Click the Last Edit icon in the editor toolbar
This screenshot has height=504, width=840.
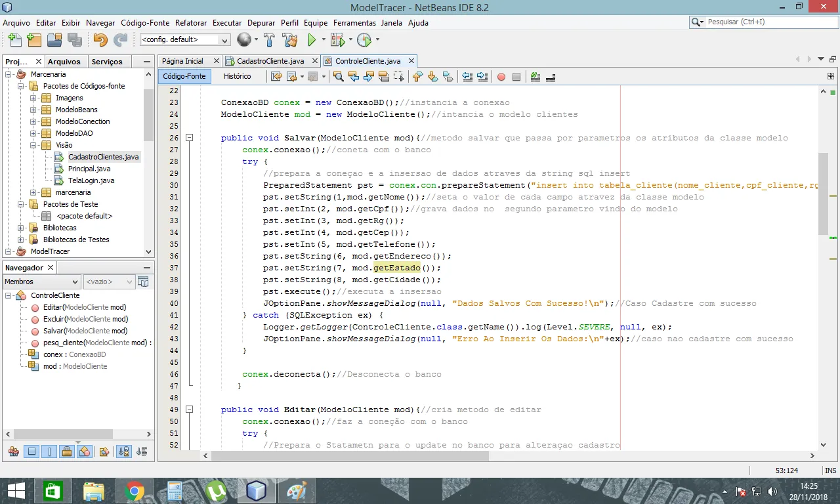(276, 77)
